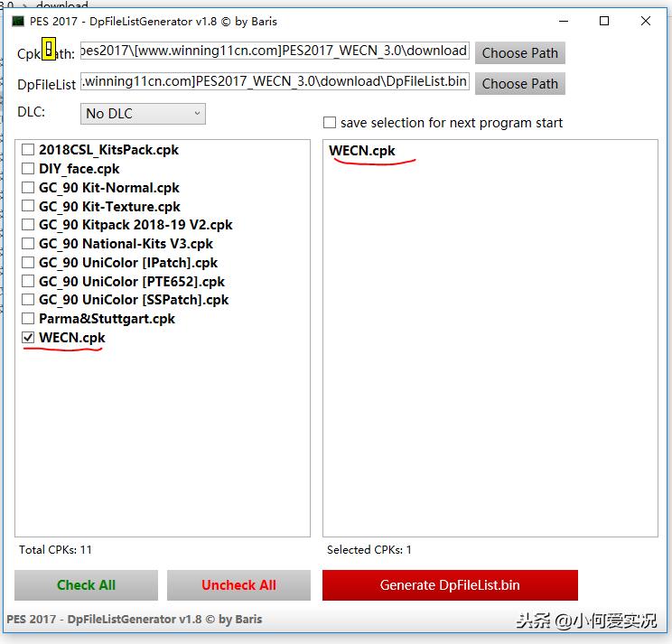This screenshot has height=644, width=672.
Task: Click Choose Path for Cpk Path
Action: (x=520, y=52)
